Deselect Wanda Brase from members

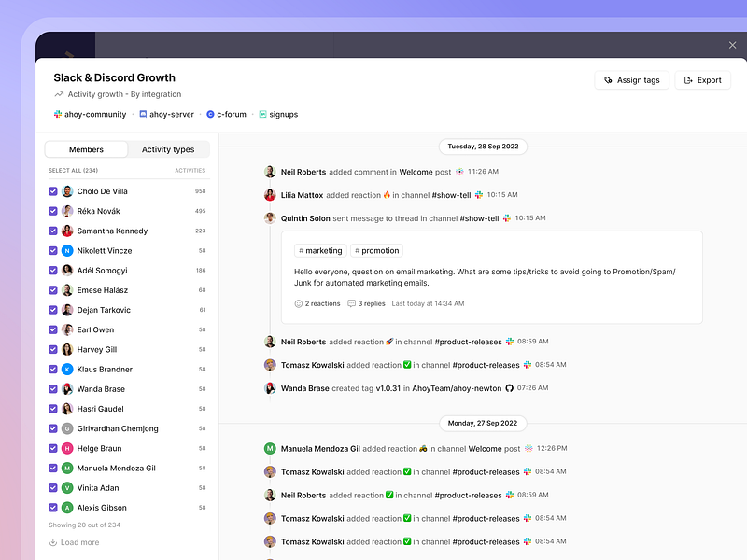52,388
